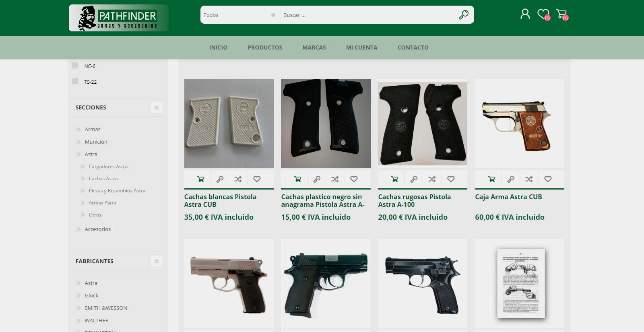Select the Glock manufacturer link

pos(91,295)
